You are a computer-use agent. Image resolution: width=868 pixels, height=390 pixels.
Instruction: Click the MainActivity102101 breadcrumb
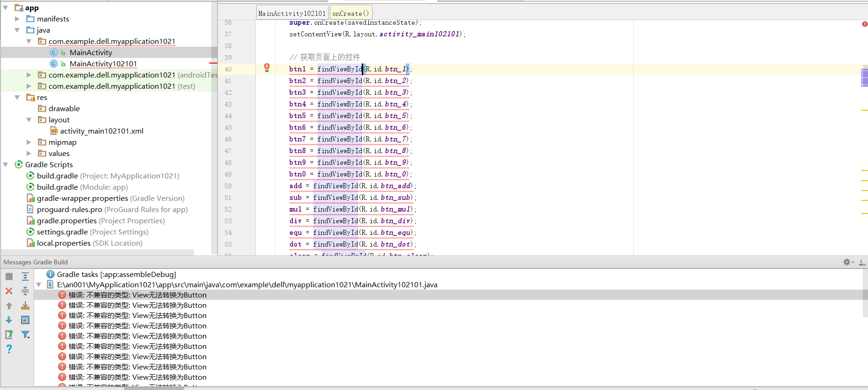coord(292,14)
